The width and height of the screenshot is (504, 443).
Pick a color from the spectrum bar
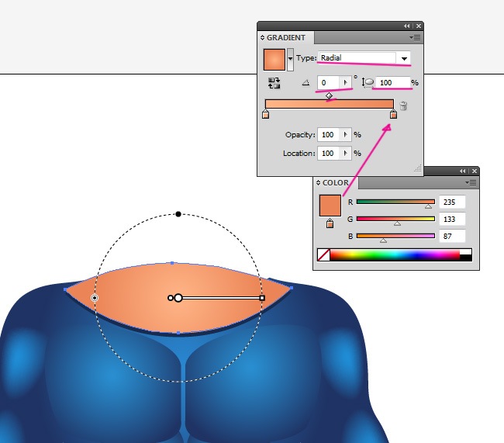395,254
